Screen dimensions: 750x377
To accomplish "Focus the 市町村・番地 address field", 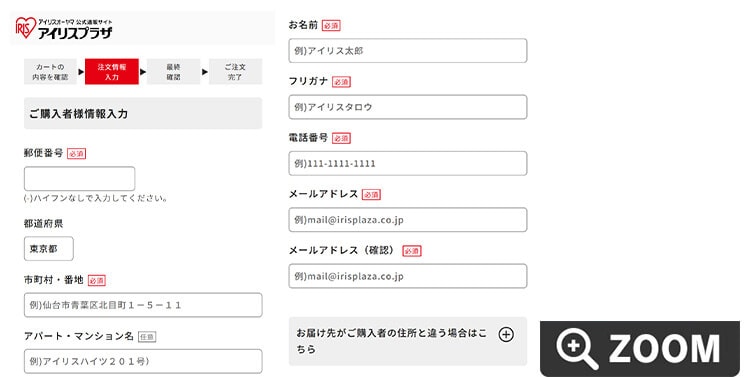I will tap(143, 305).
